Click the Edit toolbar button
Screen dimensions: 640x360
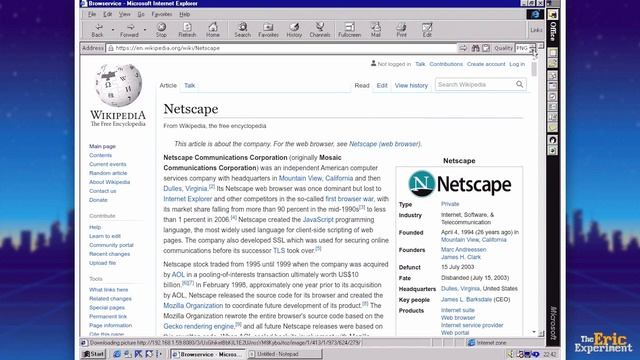coord(427,30)
